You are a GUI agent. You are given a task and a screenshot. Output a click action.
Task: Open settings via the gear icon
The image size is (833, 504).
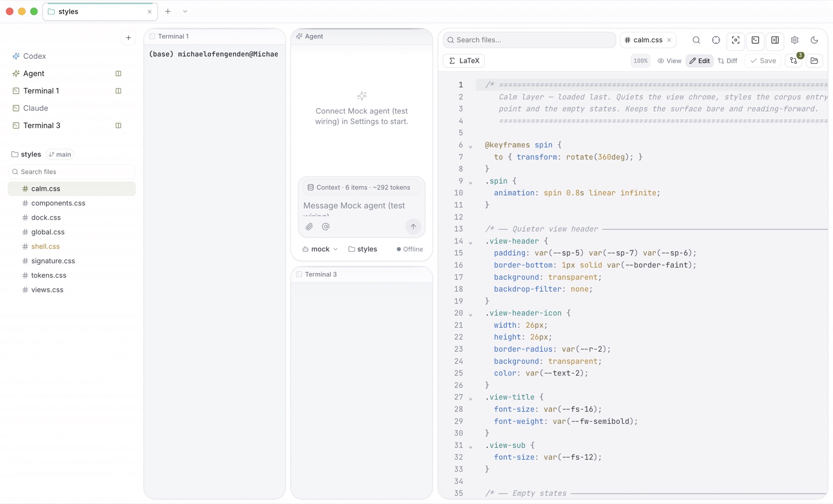point(794,40)
